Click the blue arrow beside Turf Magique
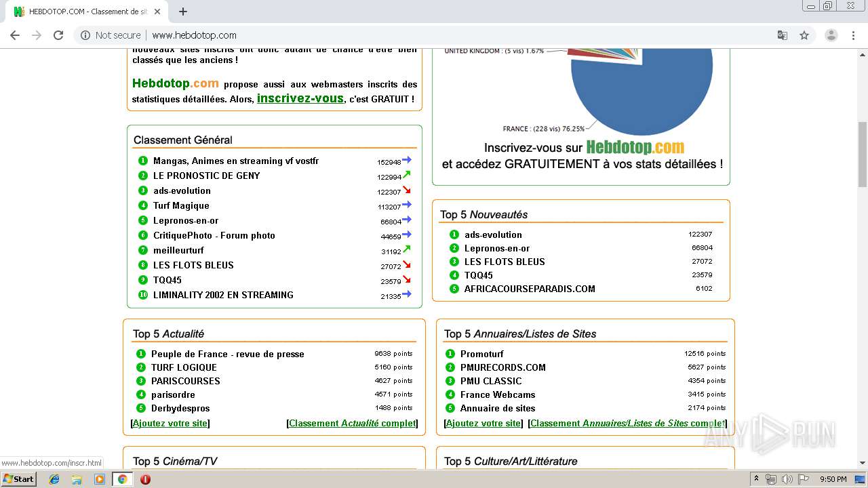 [x=407, y=205]
